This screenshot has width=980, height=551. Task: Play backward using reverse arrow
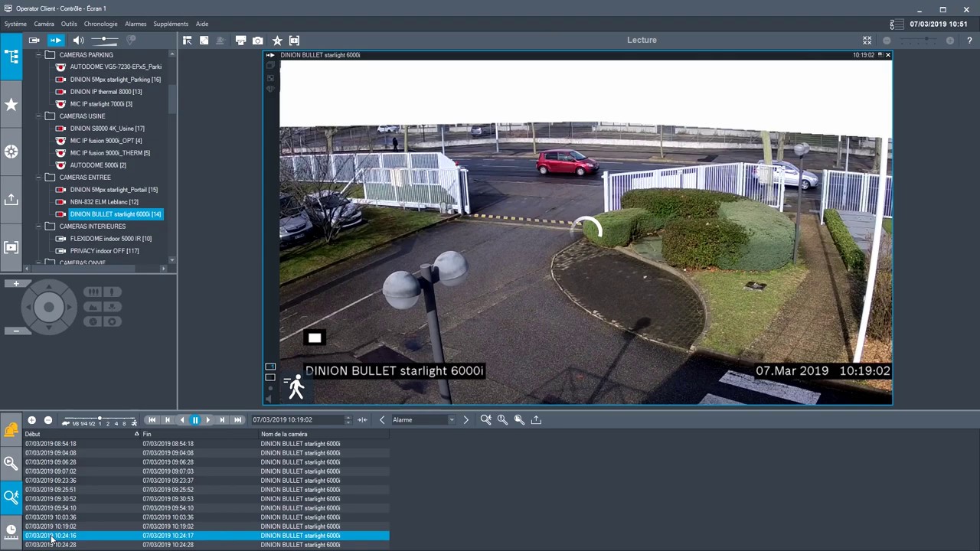point(181,420)
